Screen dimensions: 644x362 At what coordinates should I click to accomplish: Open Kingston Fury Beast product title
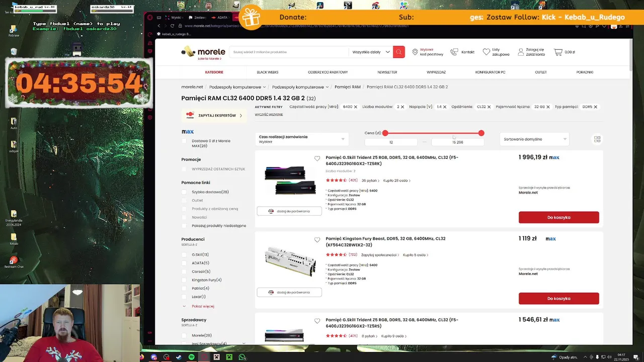(x=385, y=242)
